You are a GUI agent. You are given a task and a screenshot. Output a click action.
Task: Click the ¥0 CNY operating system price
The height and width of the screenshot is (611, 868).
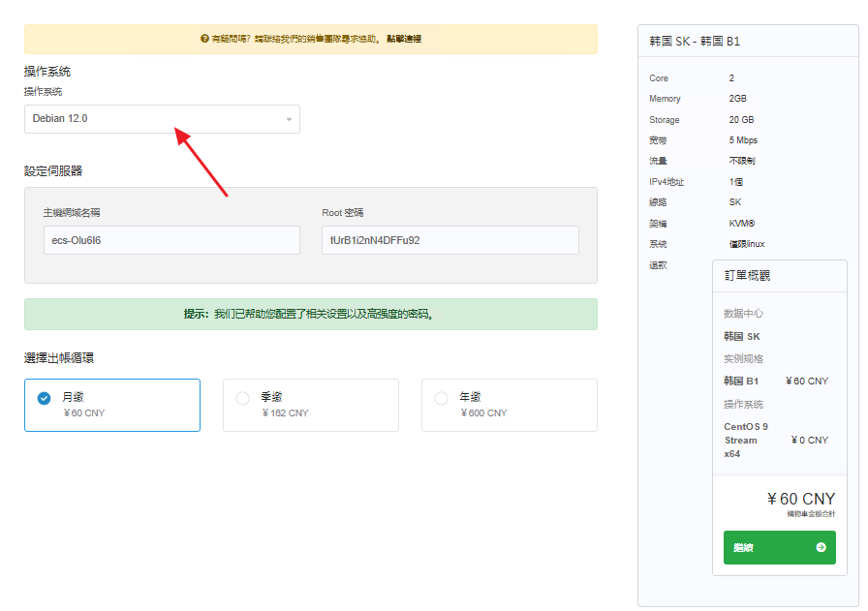[x=809, y=440]
